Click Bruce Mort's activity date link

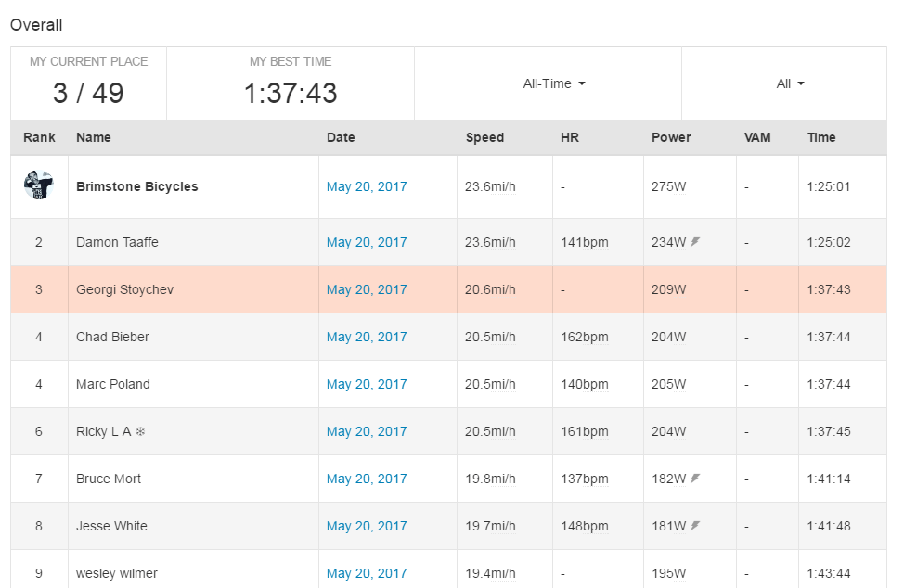coord(367,479)
